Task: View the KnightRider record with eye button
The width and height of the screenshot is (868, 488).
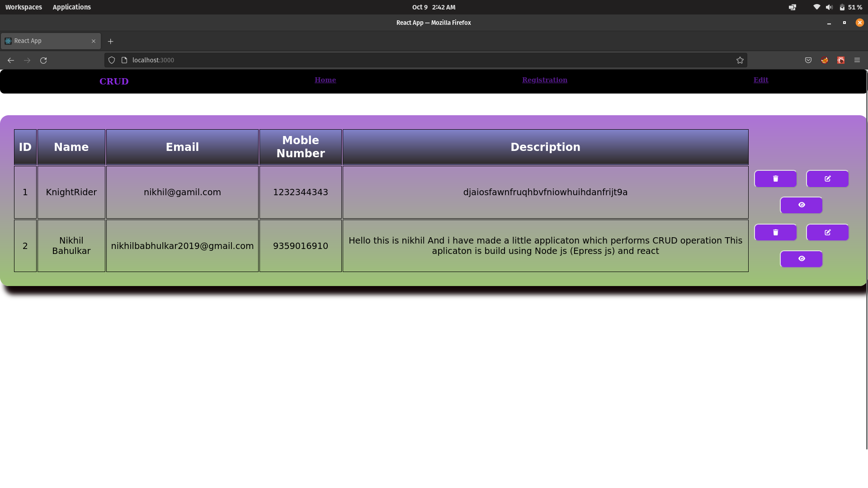Action: [x=801, y=205]
